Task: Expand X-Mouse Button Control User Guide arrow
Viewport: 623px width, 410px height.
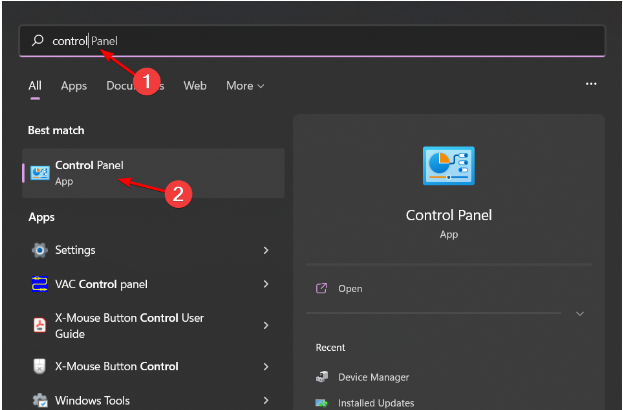Action: point(266,325)
